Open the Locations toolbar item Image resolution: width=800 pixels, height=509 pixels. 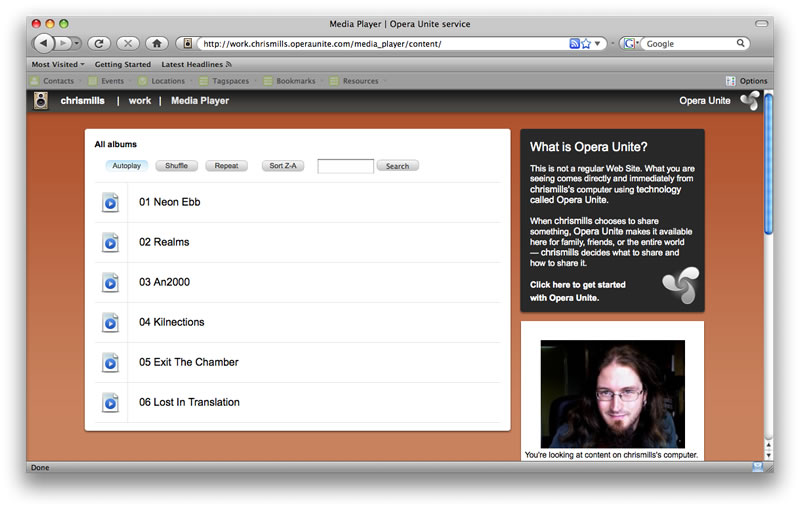click(x=162, y=81)
